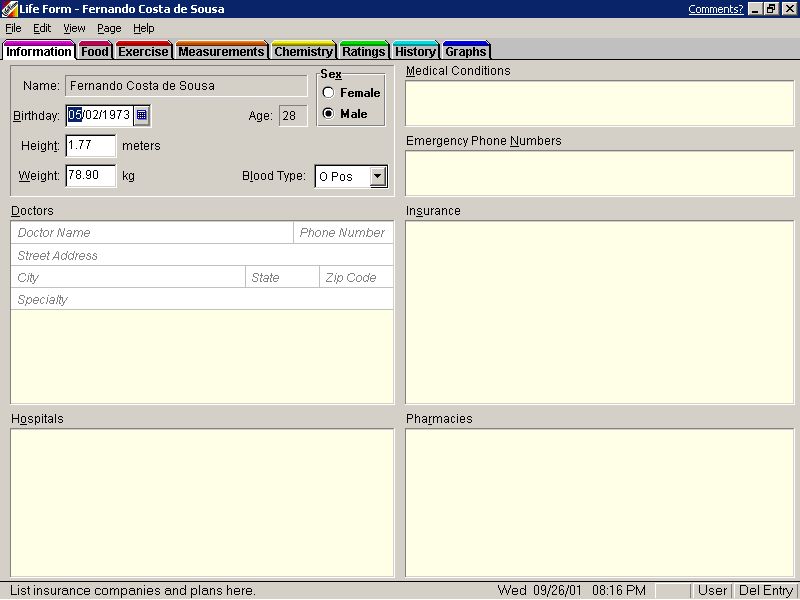Viewport: 800px width, 600px height.
Task: Click the Doctor Name field
Action: point(152,233)
